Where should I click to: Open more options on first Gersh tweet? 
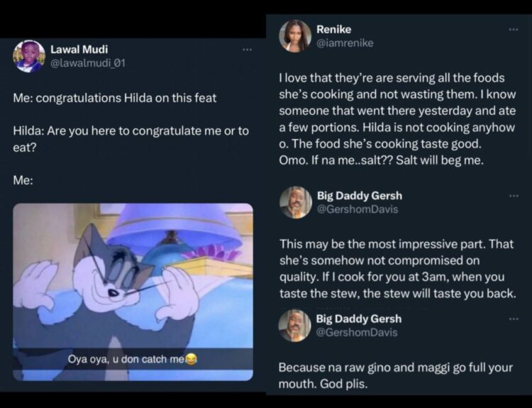[x=514, y=196]
